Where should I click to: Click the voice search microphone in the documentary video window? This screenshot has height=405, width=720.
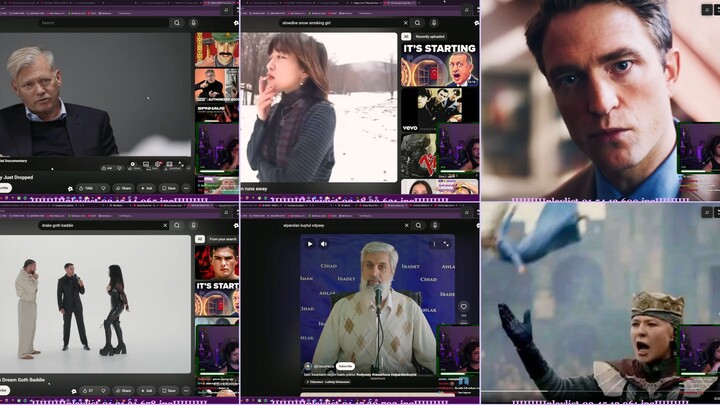coord(193,22)
